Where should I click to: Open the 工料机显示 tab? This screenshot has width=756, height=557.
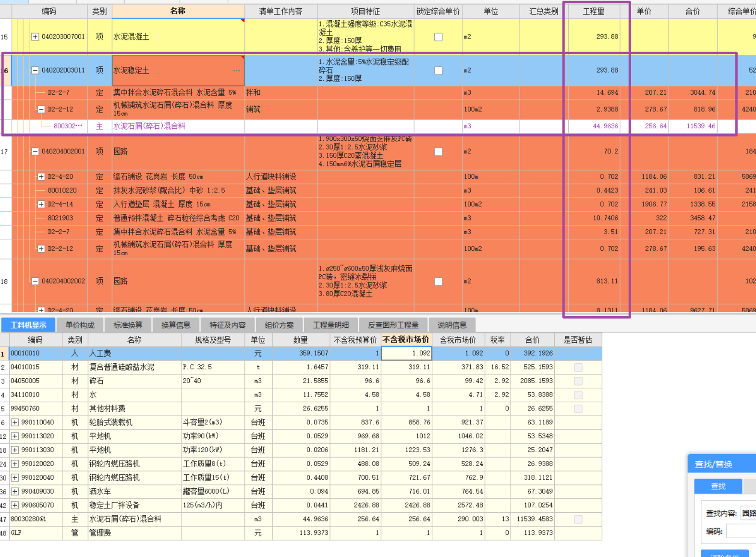coord(28,325)
